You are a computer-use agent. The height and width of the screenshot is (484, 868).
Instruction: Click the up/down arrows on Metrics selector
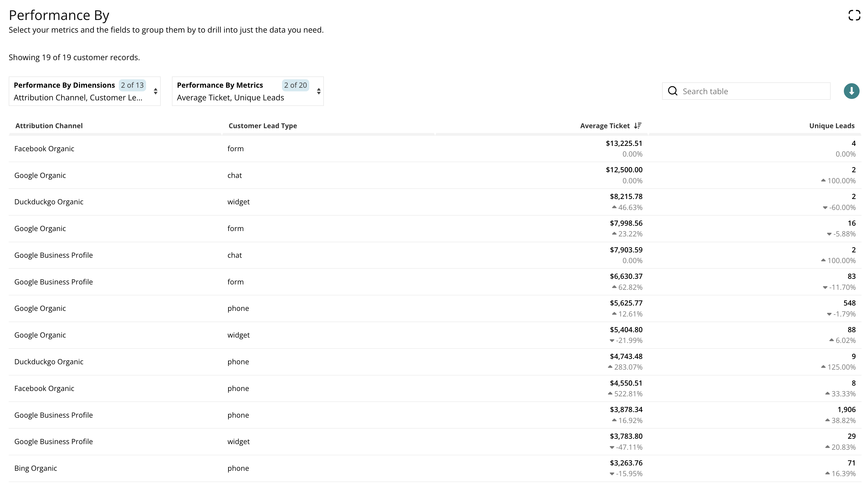(x=319, y=91)
